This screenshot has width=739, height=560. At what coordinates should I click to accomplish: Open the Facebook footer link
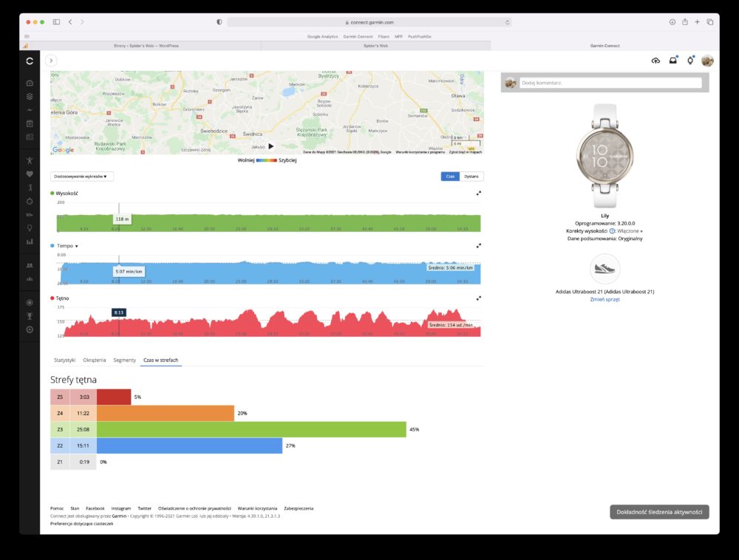(x=95, y=509)
